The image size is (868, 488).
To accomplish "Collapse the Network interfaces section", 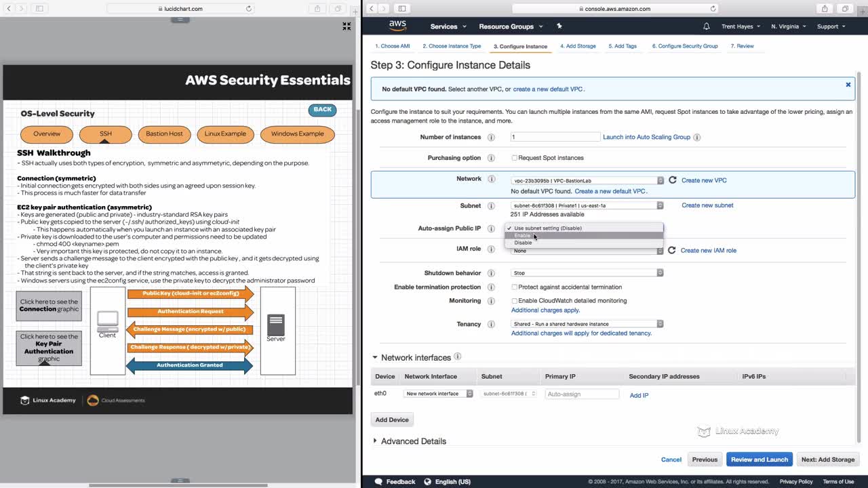I will point(374,358).
